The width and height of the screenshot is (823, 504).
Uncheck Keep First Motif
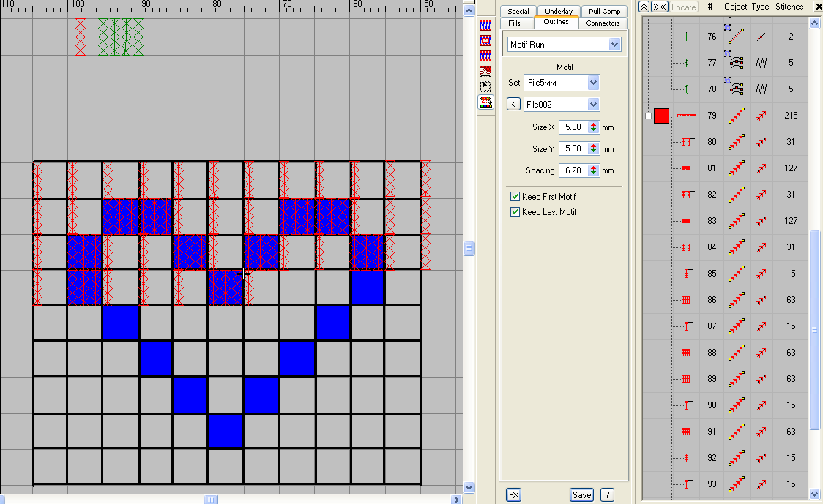(x=515, y=197)
